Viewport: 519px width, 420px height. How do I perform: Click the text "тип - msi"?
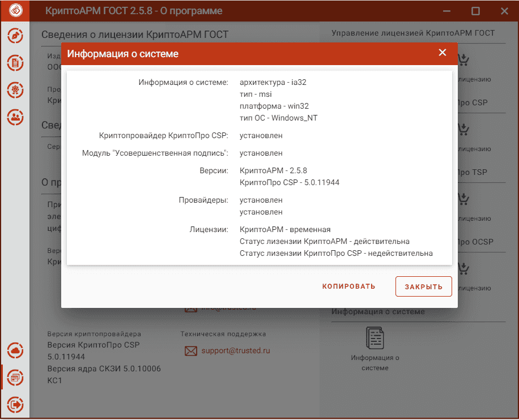pyautogui.click(x=256, y=95)
